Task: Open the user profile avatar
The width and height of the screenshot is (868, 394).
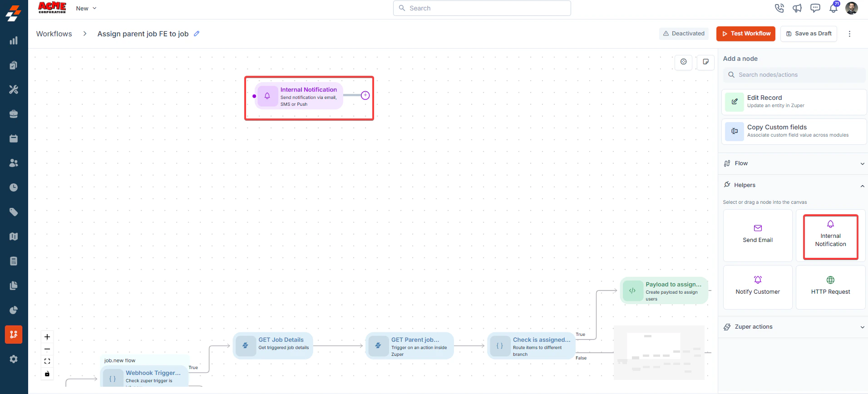Action: (852, 8)
